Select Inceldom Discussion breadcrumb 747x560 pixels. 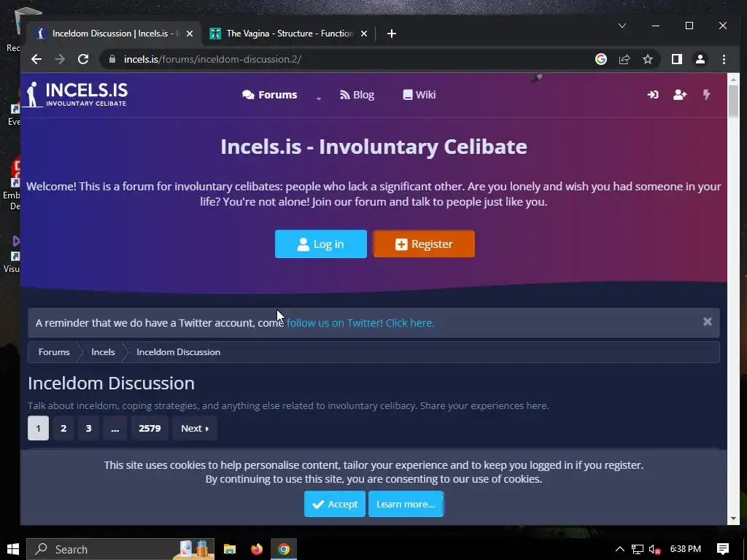178,352
